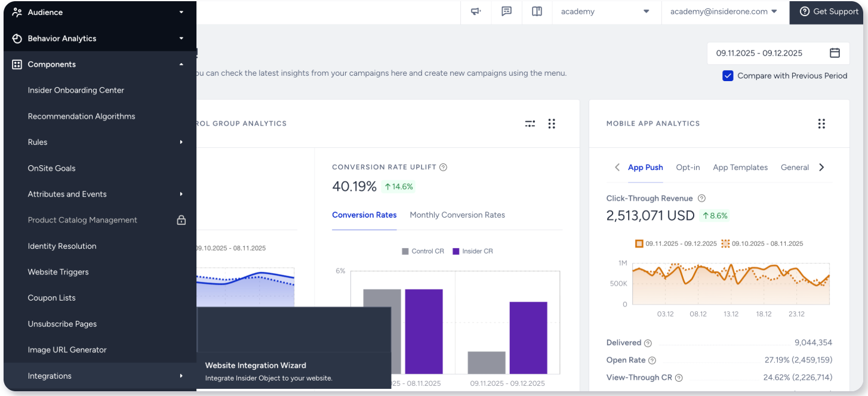Open Image URL Generator
Screen dimensions: 868x396
tap(67, 350)
